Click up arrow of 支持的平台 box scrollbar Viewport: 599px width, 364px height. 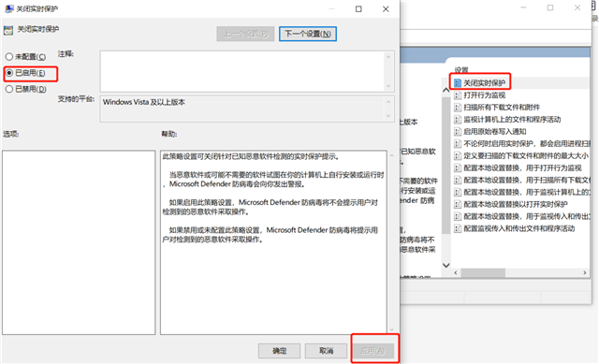point(388,102)
